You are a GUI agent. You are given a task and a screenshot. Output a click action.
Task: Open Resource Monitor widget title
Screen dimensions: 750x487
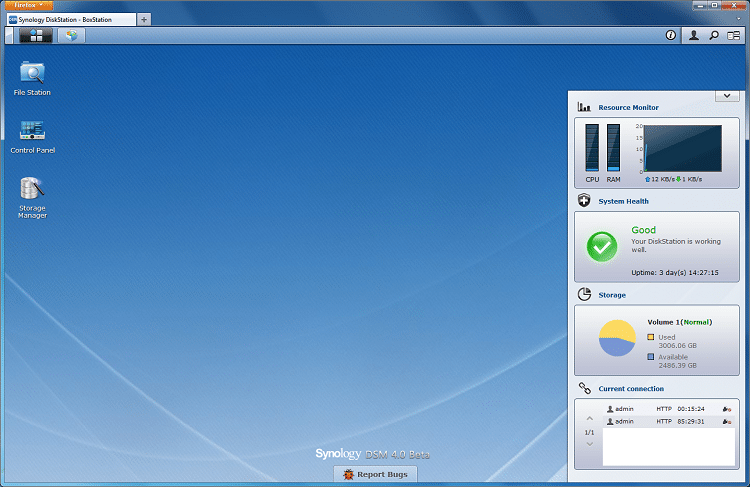click(628, 108)
